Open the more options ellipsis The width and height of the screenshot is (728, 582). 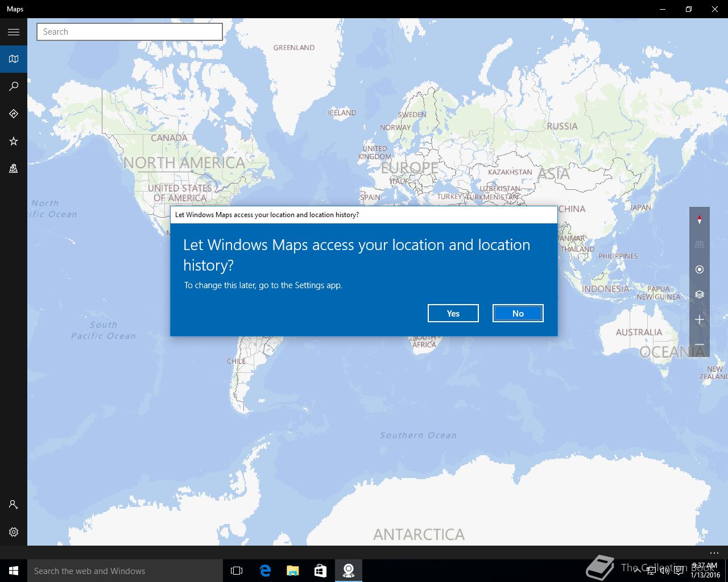714,552
